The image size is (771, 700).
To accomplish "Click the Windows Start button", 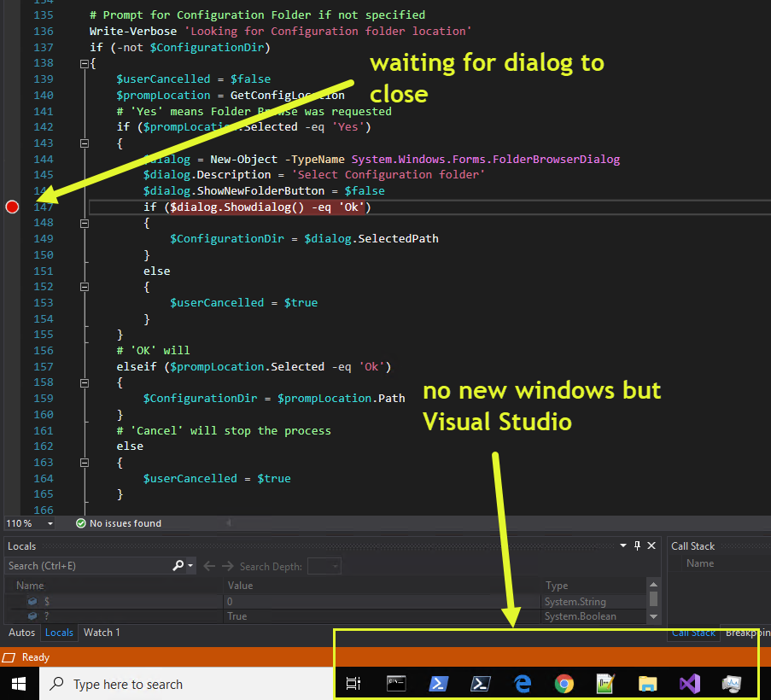I will pos(19,684).
